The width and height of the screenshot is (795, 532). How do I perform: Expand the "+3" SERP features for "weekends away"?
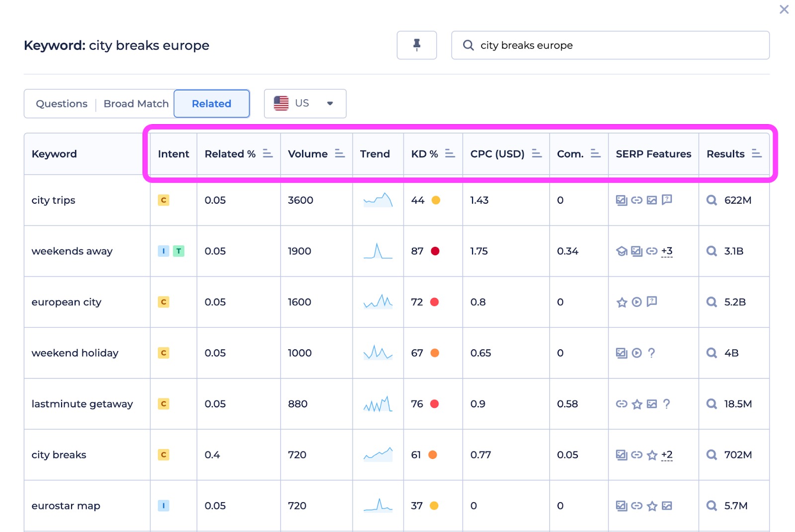pyautogui.click(x=667, y=251)
